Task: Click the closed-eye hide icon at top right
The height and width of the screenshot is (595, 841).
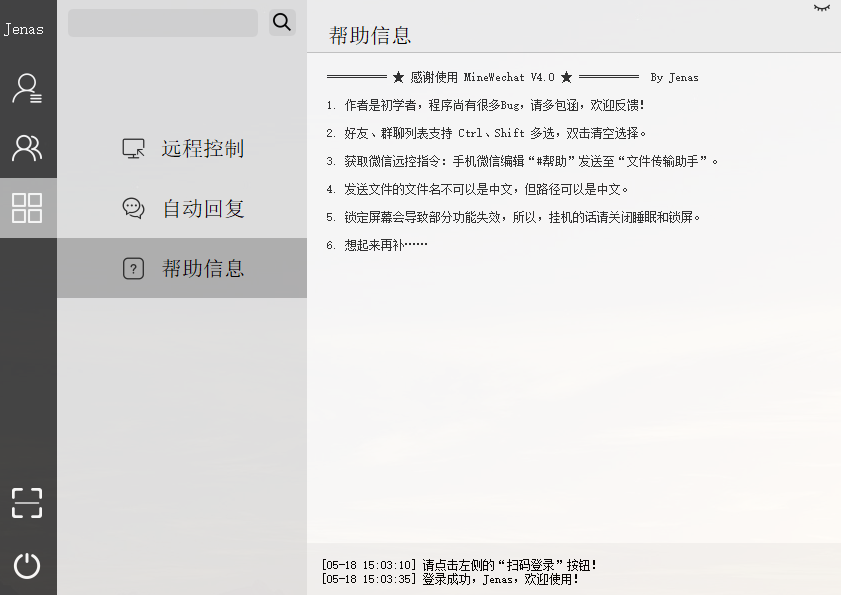Action: [x=822, y=8]
